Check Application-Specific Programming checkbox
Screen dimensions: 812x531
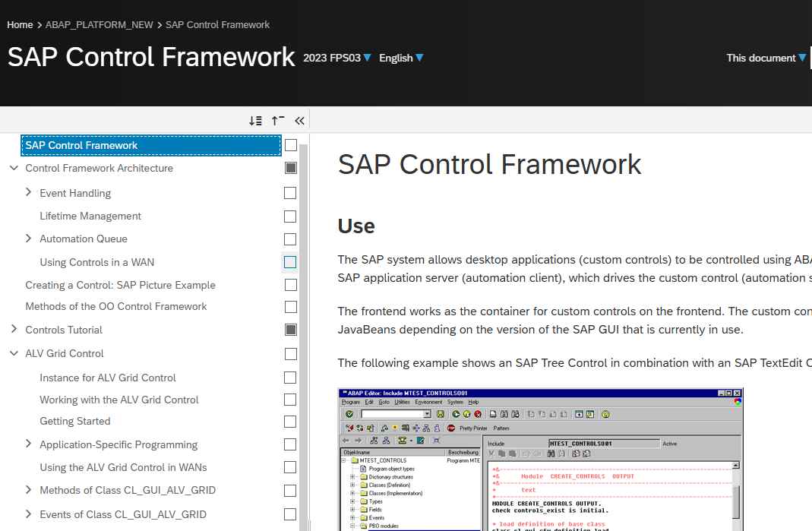[x=290, y=444]
